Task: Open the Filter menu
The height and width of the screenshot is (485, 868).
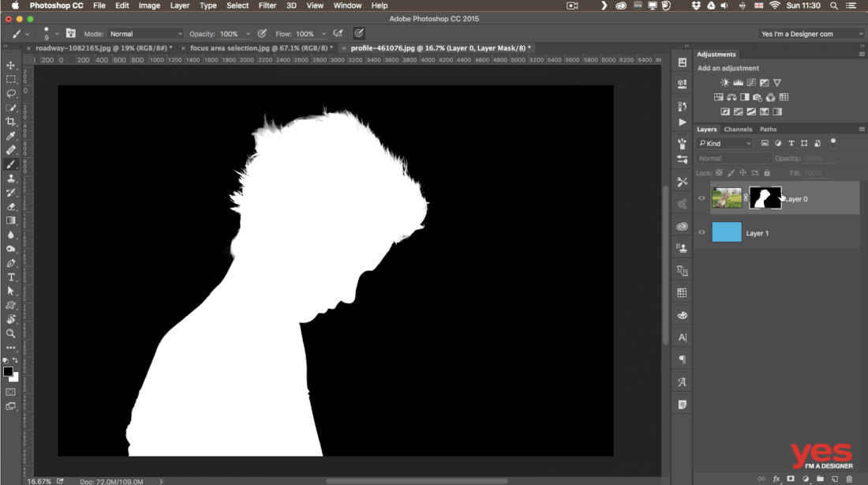Action: 268,6
